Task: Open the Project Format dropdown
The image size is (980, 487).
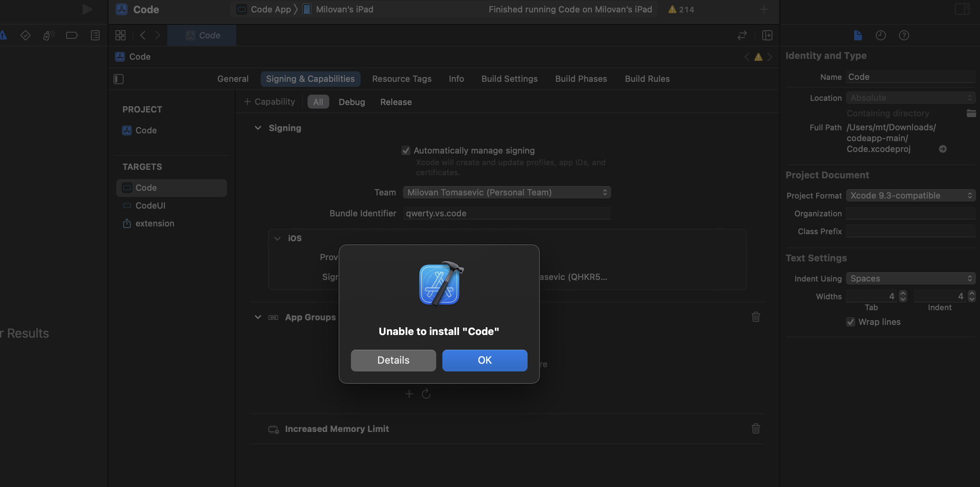Action: coord(911,195)
